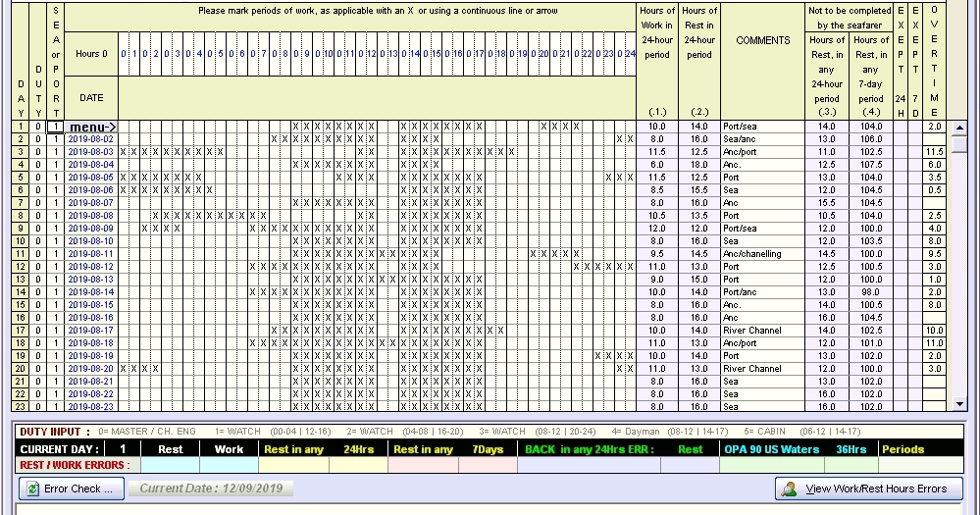This screenshot has width=980, height=515.
Task: Select date 2019-08-21
Action: click(91, 382)
